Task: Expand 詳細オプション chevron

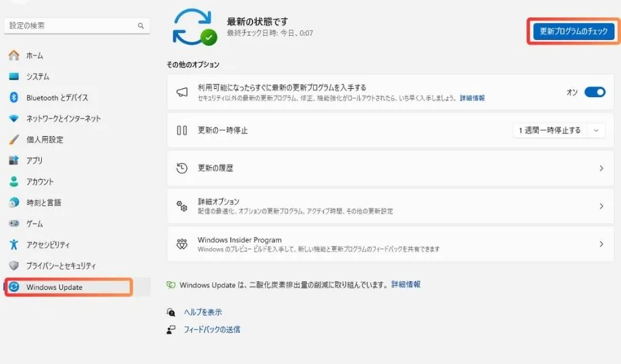Action: tap(601, 206)
